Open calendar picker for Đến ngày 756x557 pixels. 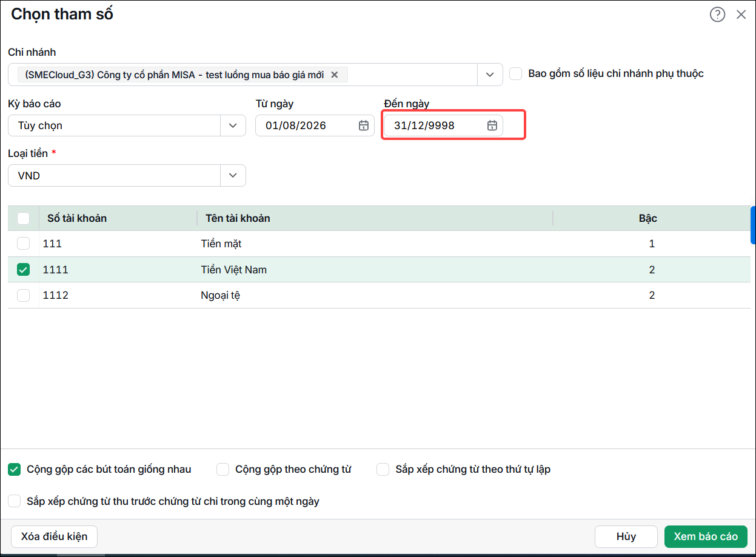pyautogui.click(x=492, y=125)
